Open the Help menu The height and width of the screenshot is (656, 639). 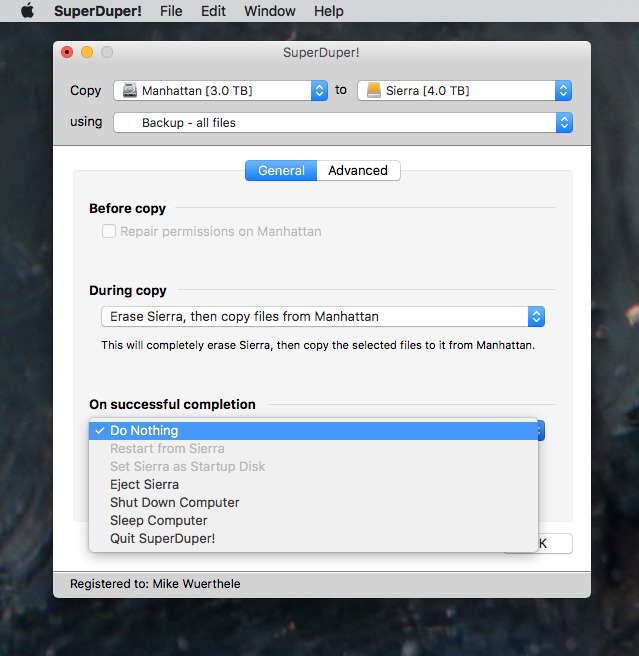[x=328, y=11]
